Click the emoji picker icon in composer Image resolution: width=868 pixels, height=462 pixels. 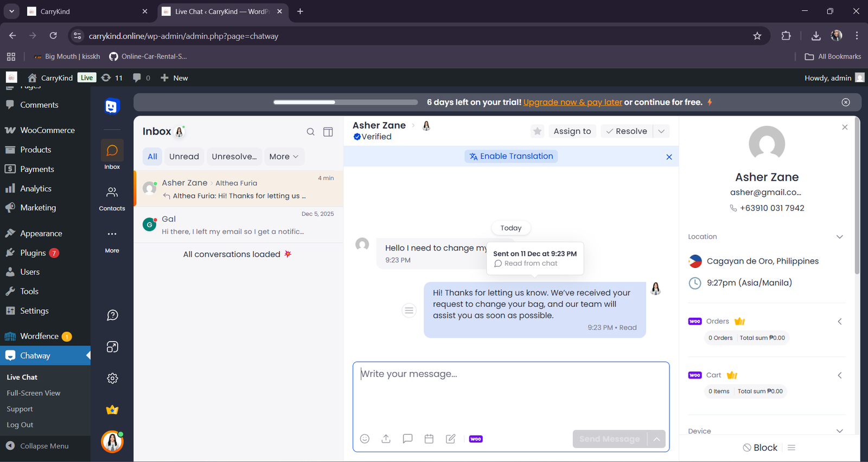pyautogui.click(x=365, y=439)
